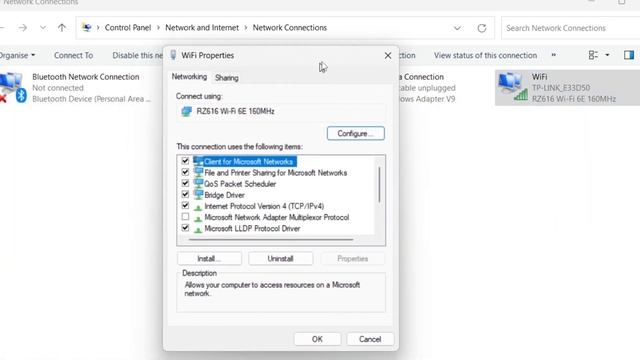Click the WiFi Properties title bar icon
640x360 pixels.
click(x=173, y=55)
